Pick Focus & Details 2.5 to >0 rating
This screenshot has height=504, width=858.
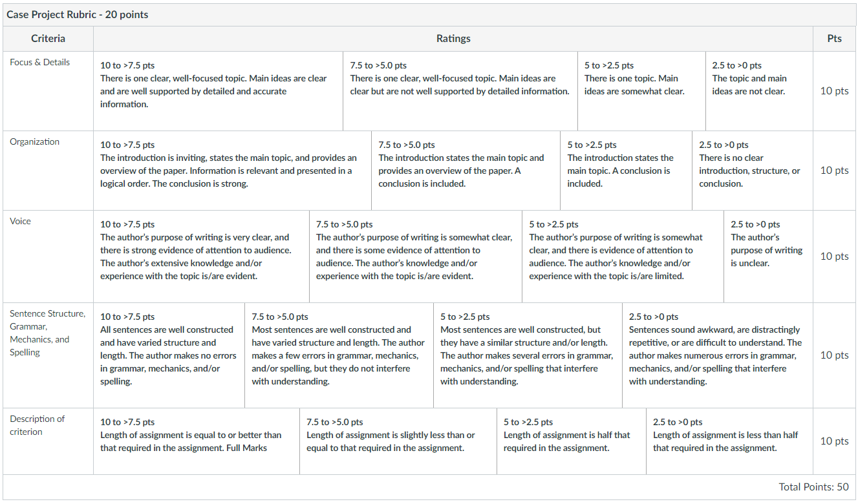point(759,91)
